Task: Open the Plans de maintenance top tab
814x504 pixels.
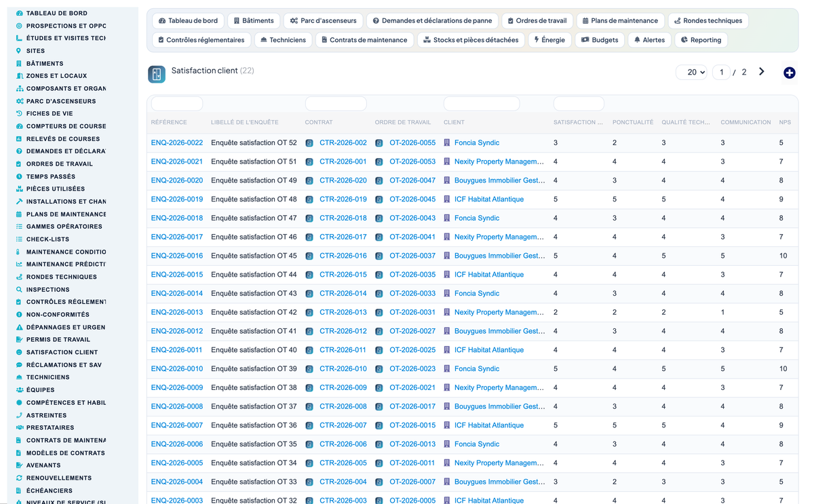Action: tap(620, 21)
